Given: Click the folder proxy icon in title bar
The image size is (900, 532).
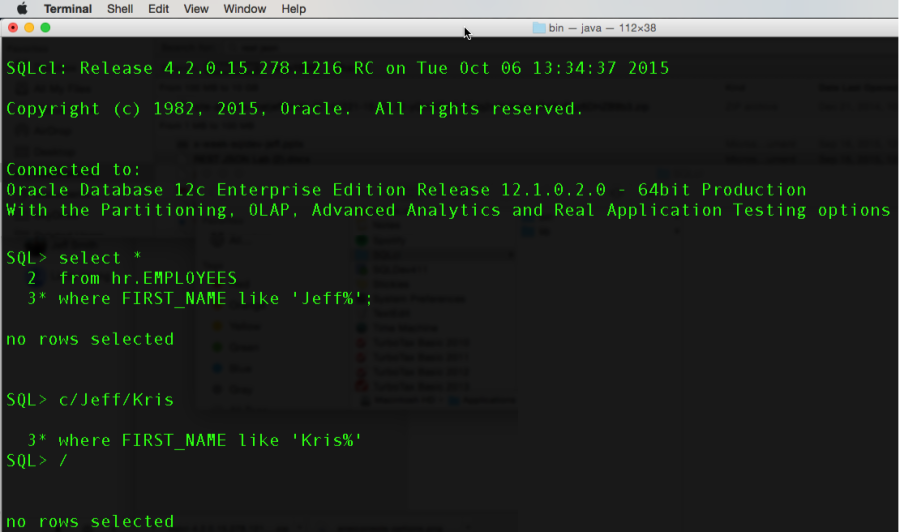Looking at the screenshot, I should (539, 28).
